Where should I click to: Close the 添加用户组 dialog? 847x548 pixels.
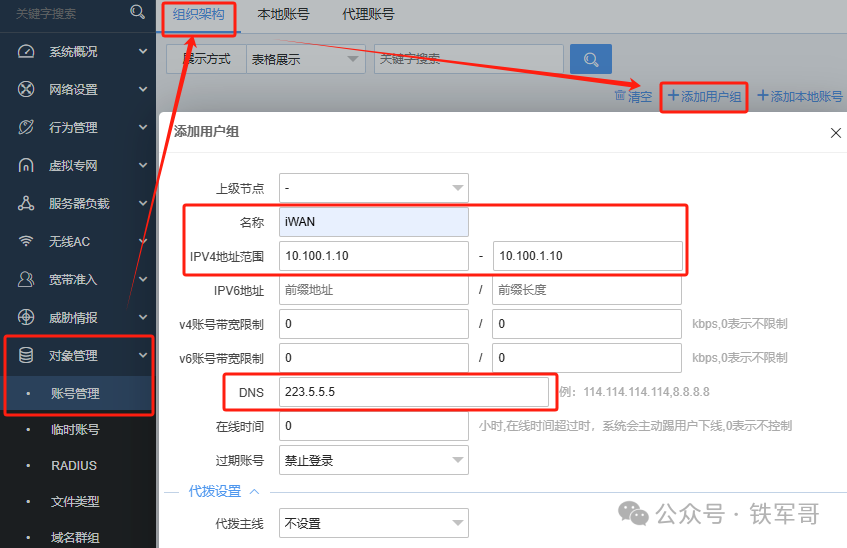click(835, 132)
